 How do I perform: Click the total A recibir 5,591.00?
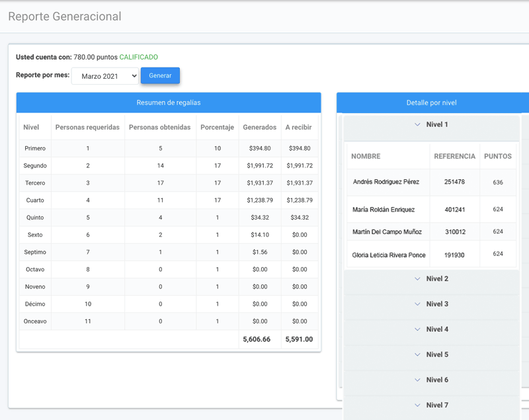pos(299,339)
